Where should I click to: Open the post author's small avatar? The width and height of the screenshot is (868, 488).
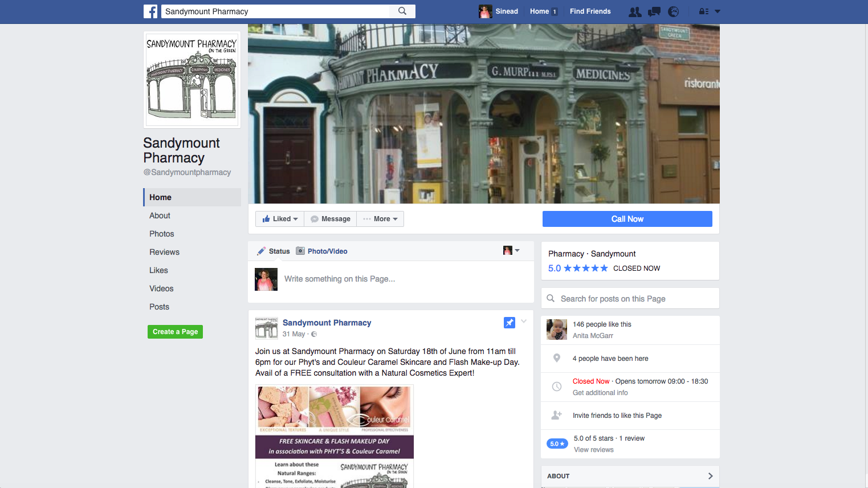[266, 328]
